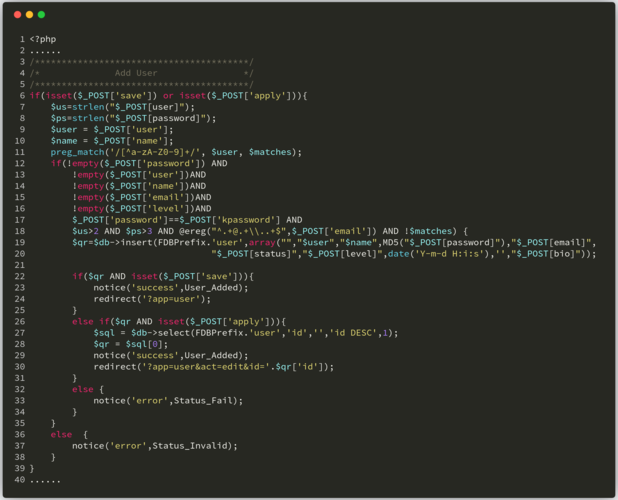Click the date('Y-m-d H:i:s') call
The width and height of the screenshot is (618, 500).
click(439, 254)
